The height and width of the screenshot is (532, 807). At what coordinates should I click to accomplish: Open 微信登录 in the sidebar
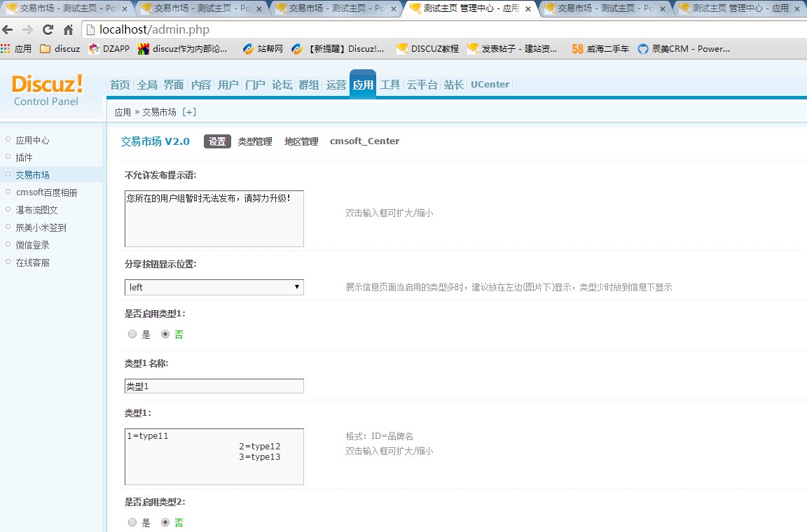point(32,245)
